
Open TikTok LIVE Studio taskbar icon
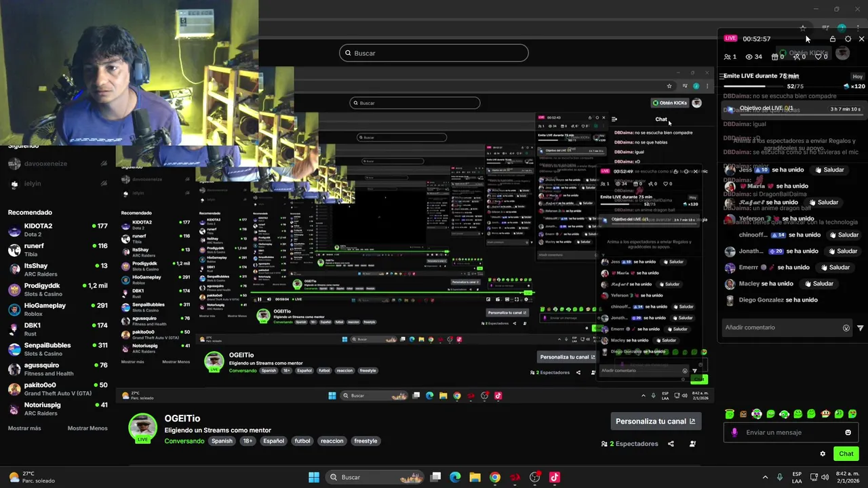coord(555,477)
